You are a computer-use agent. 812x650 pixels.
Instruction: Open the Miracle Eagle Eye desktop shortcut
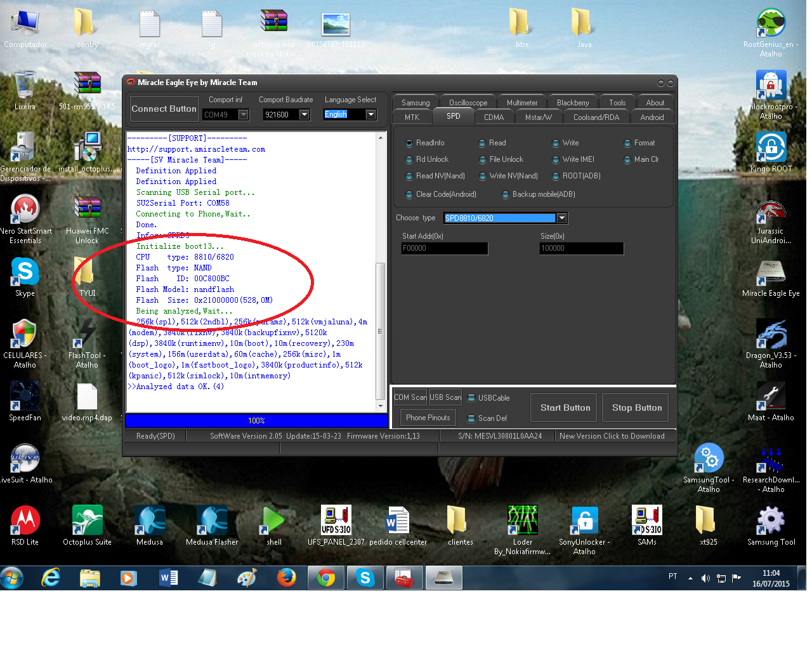tap(771, 272)
